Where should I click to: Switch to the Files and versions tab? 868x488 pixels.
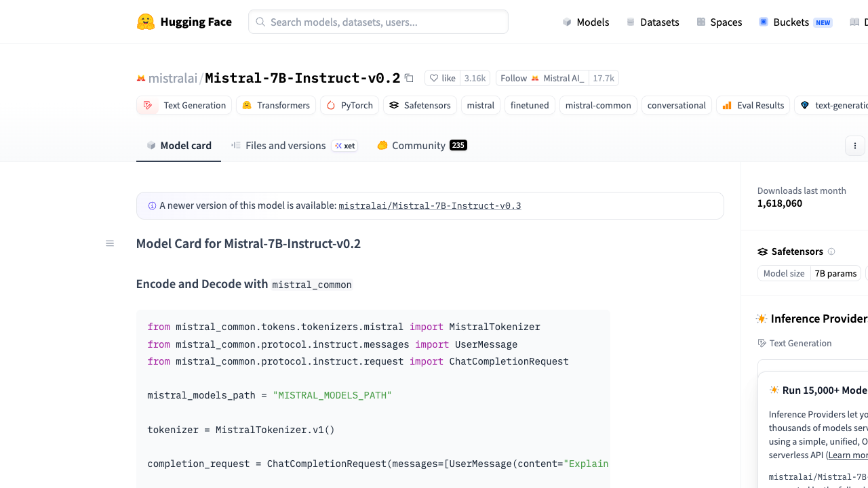[294, 146]
